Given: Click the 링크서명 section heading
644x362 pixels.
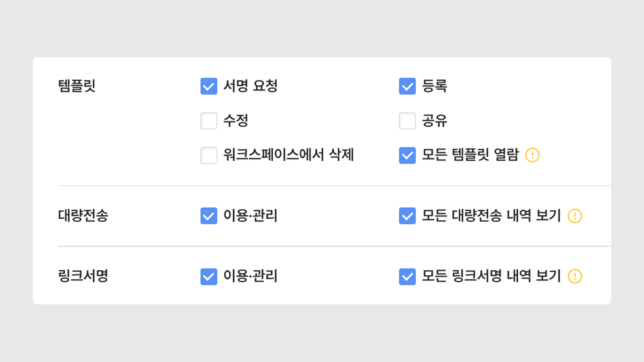Looking at the screenshot, I should coord(83,276).
